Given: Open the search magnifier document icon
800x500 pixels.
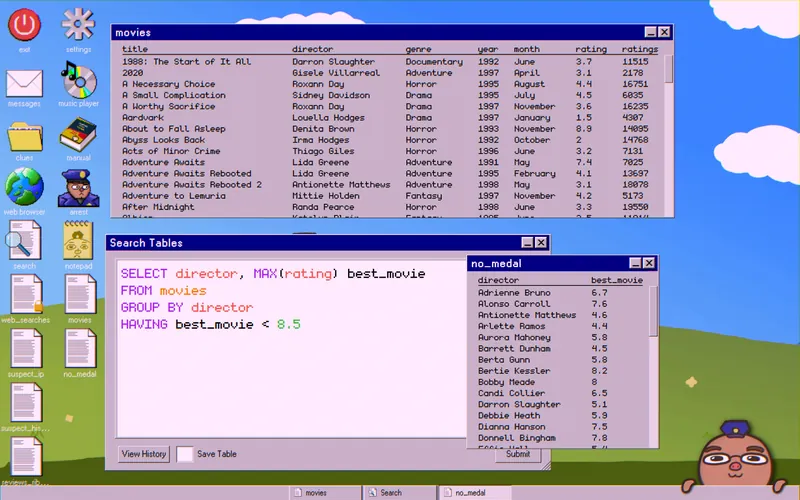Looking at the screenshot, I should point(24,240).
